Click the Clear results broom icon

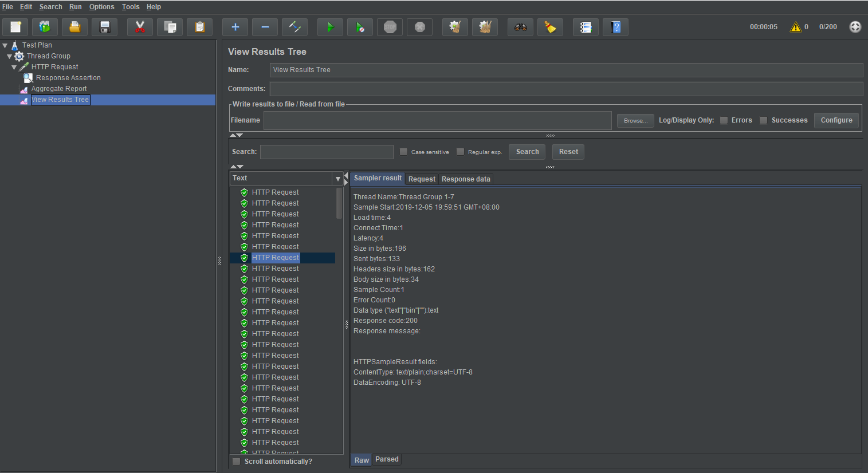(x=455, y=27)
